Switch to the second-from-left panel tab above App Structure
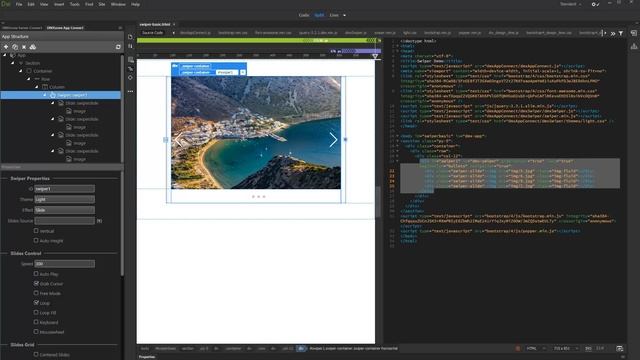The image size is (640, 360). (65, 28)
